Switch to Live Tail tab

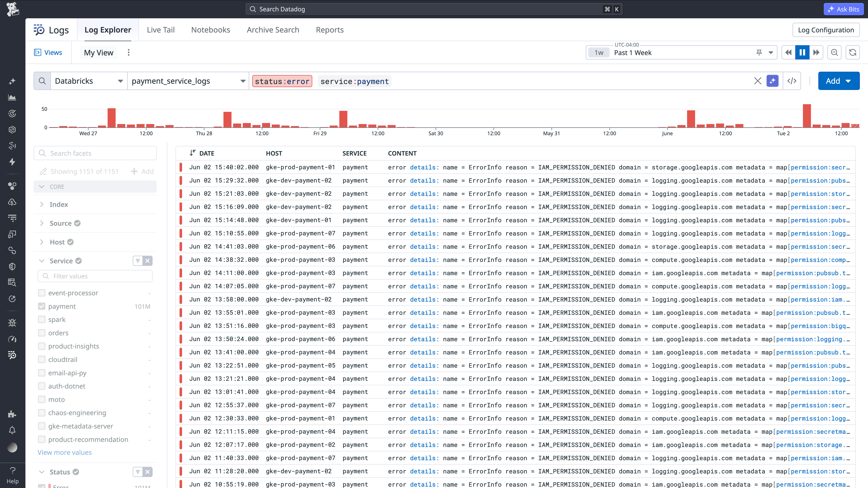tap(161, 30)
